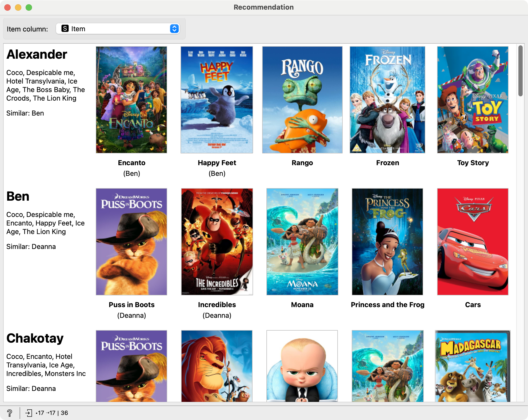Click the Frozen title caption
The width and height of the screenshot is (528, 420).
387,163
